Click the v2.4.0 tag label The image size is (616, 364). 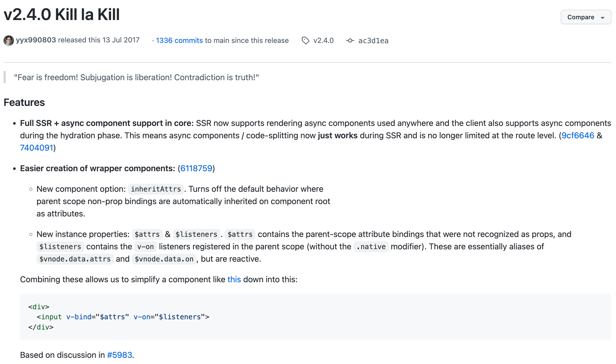[323, 41]
